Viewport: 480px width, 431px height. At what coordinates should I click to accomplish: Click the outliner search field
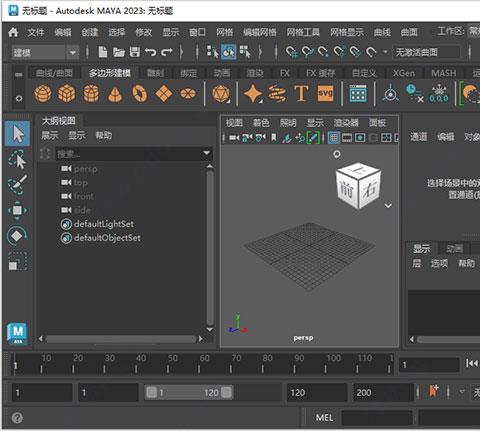(x=133, y=153)
